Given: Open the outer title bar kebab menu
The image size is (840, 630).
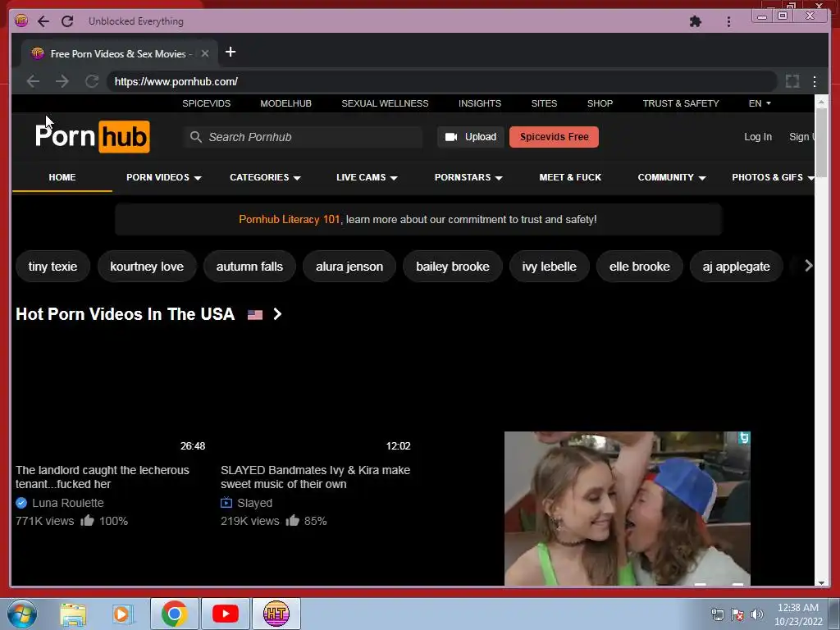Looking at the screenshot, I should pyautogui.click(x=728, y=21).
